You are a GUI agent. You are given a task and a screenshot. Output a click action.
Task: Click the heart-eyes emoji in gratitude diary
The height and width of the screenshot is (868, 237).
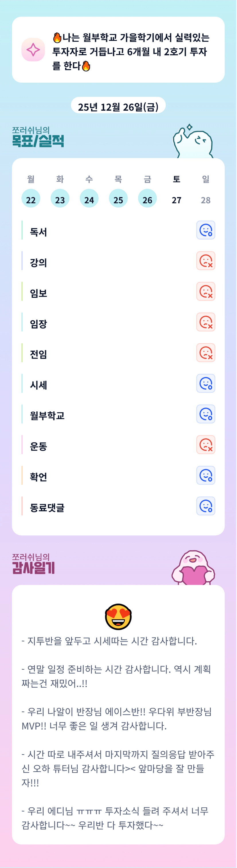click(x=118, y=617)
